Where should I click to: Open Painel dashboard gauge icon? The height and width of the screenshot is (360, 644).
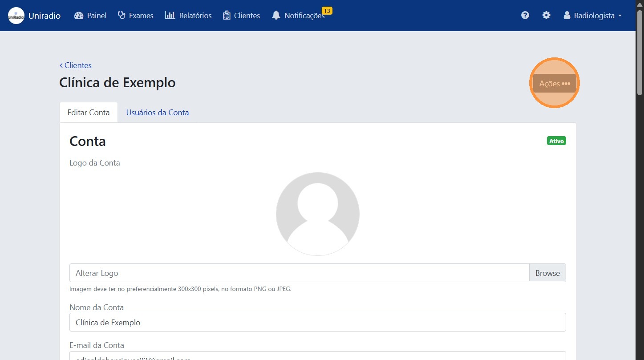pyautogui.click(x=79, y=16)
